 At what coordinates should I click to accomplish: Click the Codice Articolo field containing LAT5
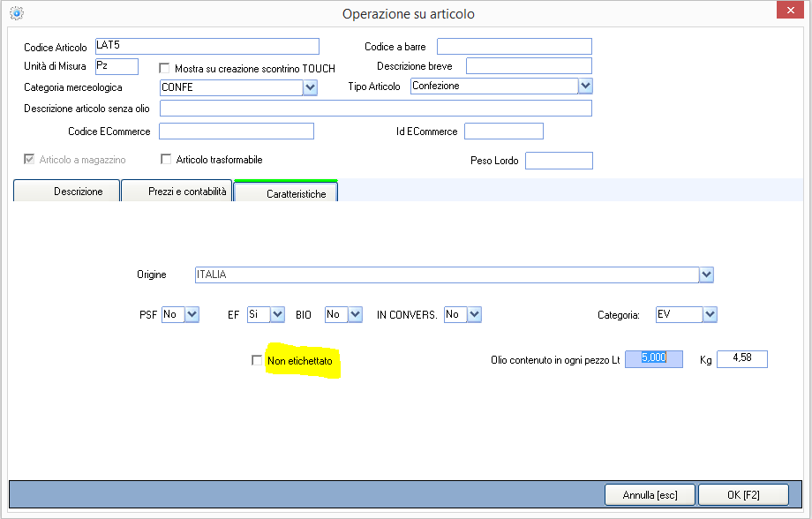tap(207, 46)
